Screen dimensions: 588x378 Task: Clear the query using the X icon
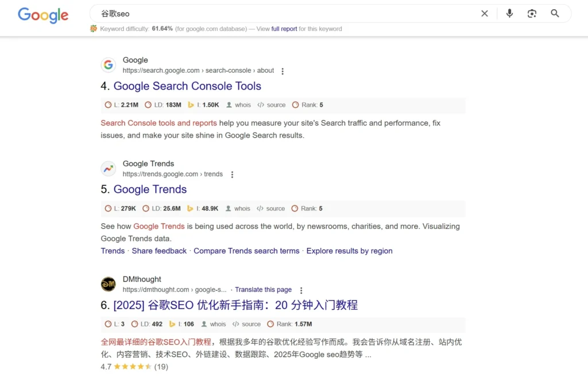(x=484, y=13)
